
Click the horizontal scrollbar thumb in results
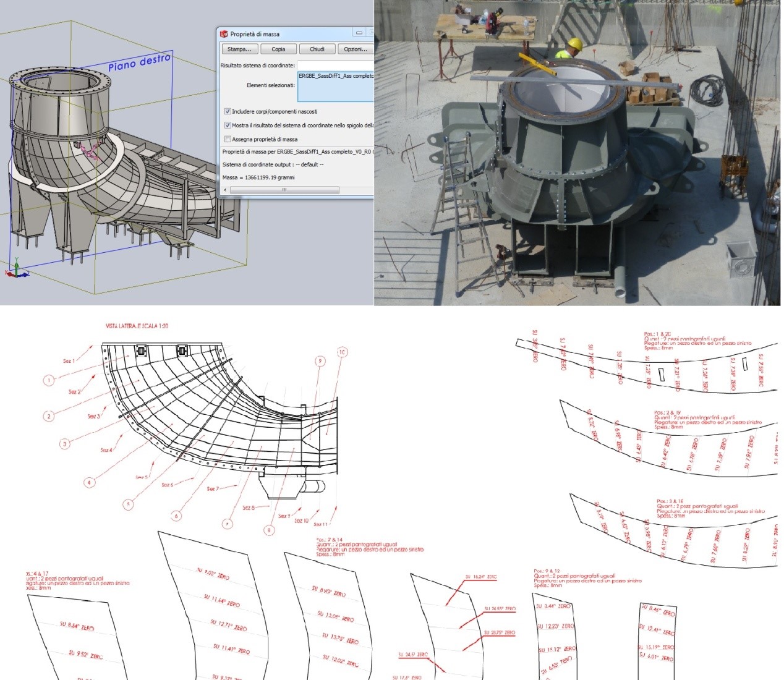tap(285, 190)
